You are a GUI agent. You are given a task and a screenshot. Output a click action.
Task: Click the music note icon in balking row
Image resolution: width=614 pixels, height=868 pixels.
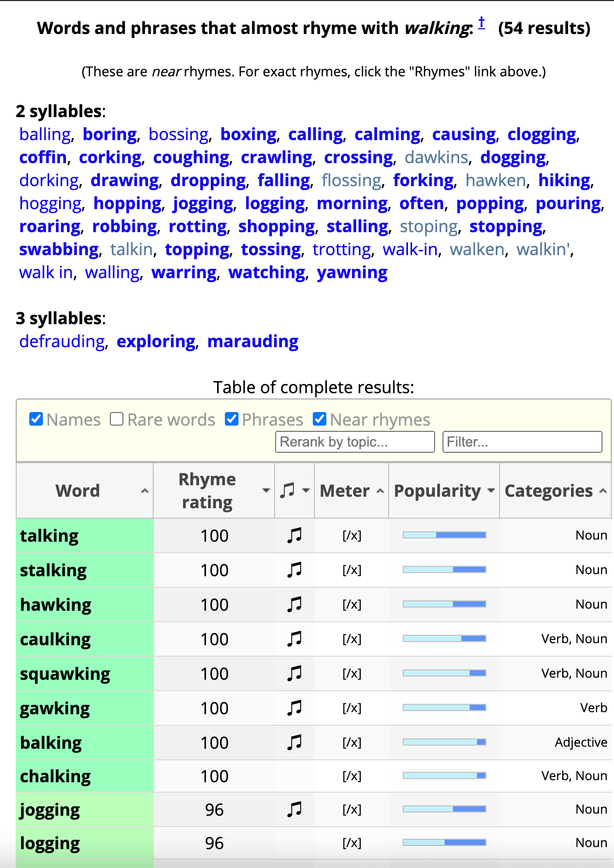tap(294, 742)
